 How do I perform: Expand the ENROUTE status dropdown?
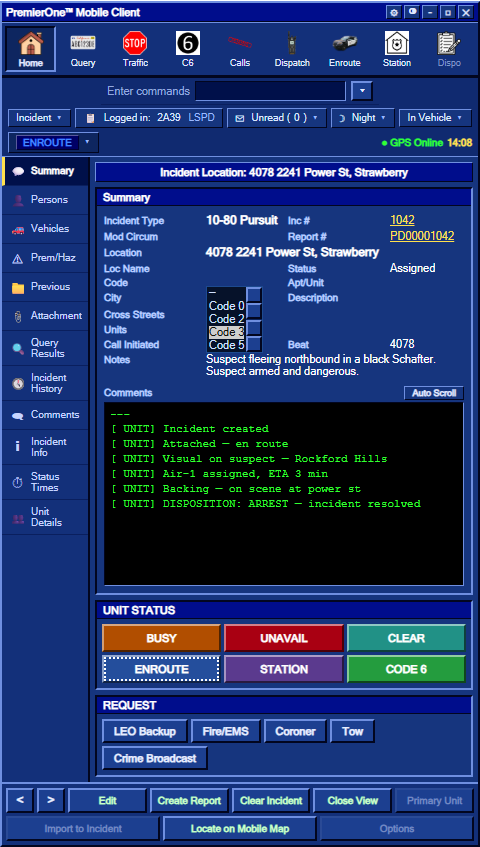(53, 143)
